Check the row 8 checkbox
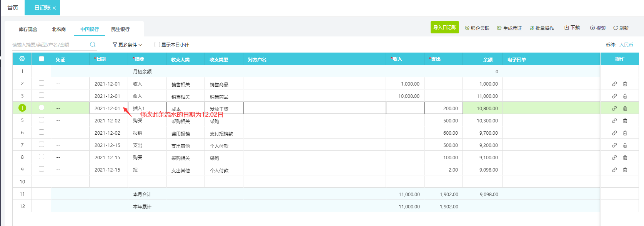The image size is (644, 226). (x=42, y=157)
